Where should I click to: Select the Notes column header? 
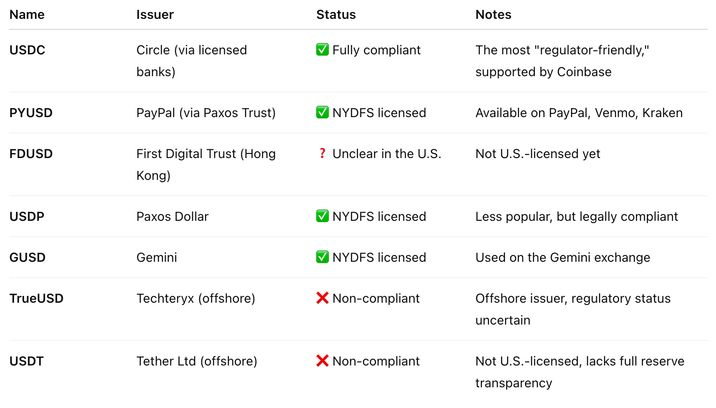click(493, 15)
